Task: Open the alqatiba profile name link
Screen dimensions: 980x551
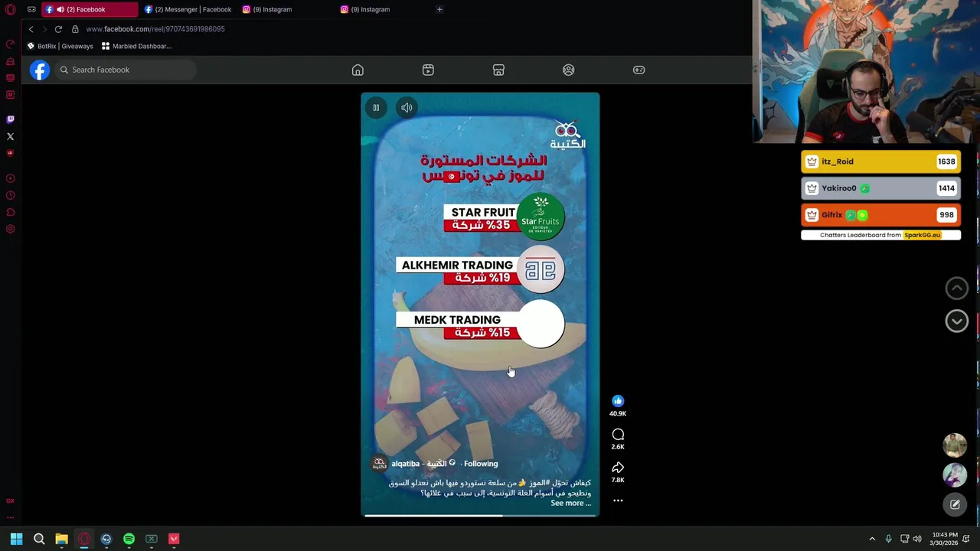Action: tap(419, 464)
